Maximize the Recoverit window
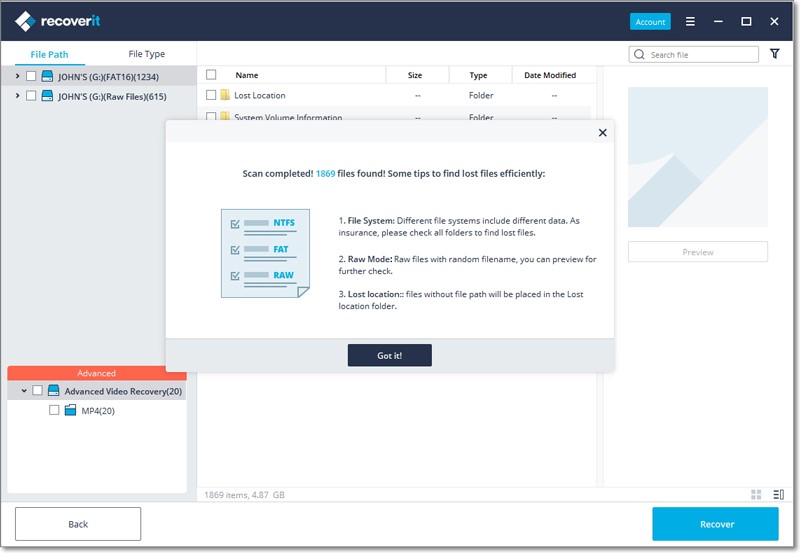The image size is (800, 553). pos(746,21)
